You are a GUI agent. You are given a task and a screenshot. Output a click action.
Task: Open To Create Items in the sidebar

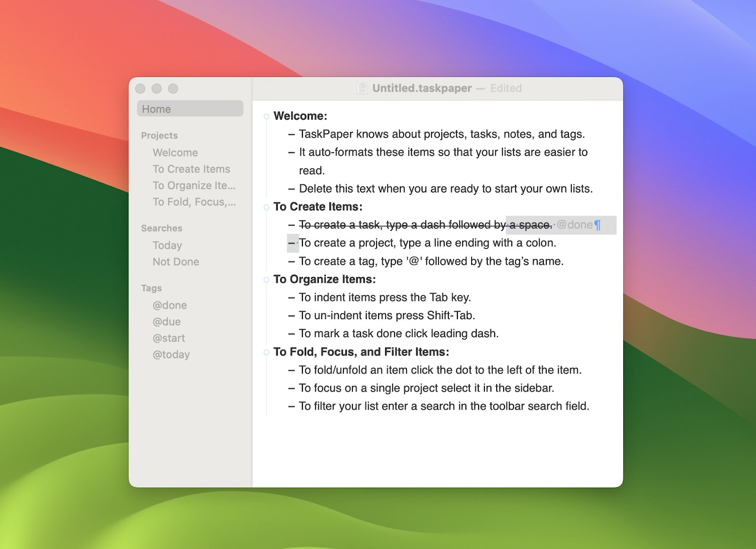coord(191,169)
